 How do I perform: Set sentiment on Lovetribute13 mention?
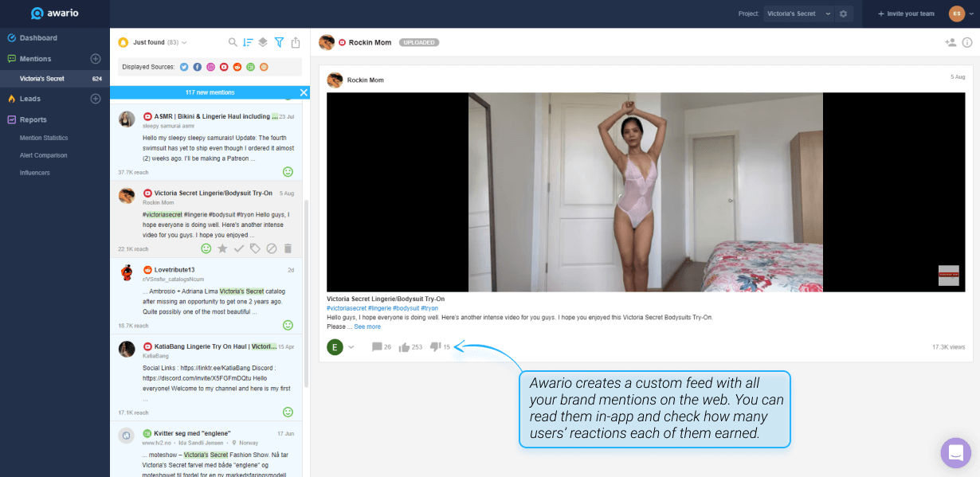click(288, 325)
